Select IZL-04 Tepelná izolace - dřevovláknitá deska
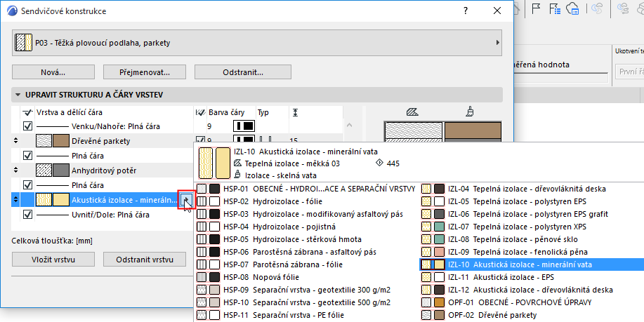The height and width of the screenshot is (322, 644). 532,189
